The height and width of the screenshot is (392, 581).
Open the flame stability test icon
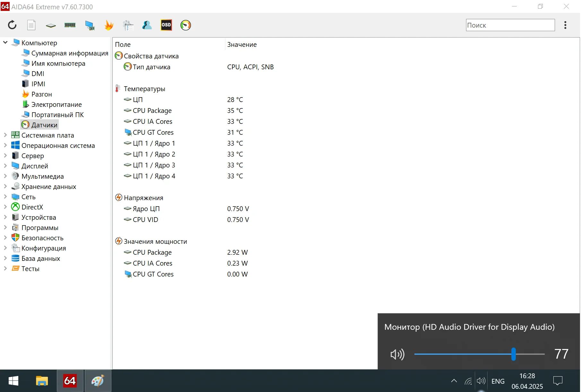(x=109, y=25)
